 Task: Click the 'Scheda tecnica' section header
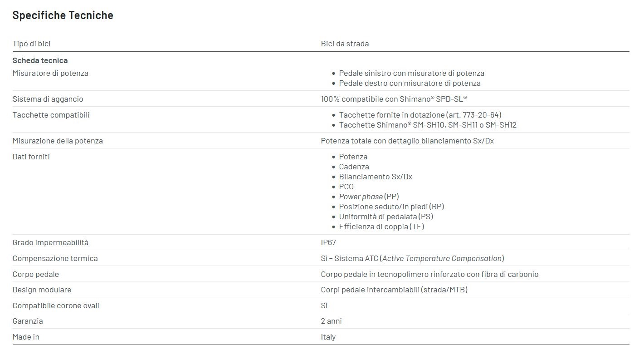tap(40, 60)
